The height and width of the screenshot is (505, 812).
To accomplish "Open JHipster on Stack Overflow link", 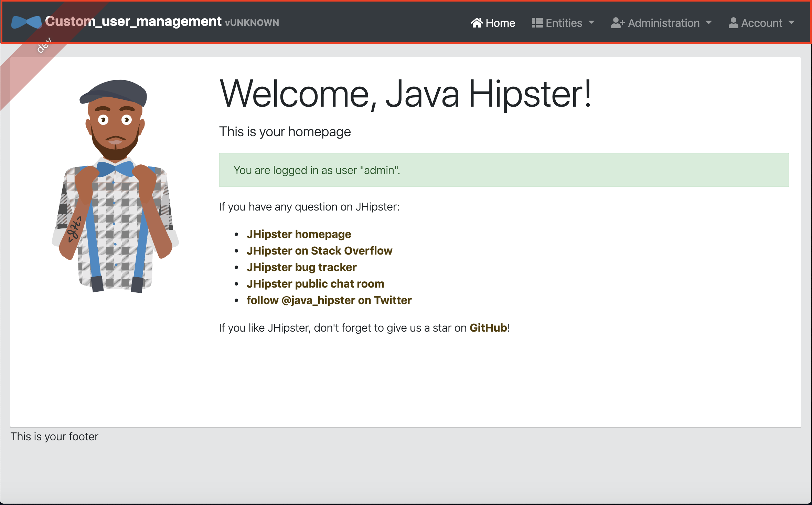I will [319, 251].
